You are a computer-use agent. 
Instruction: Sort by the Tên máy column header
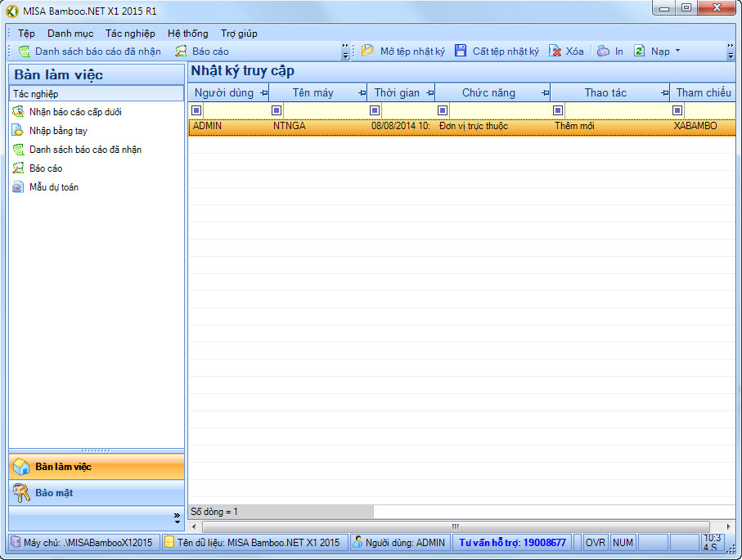point(313,93)
